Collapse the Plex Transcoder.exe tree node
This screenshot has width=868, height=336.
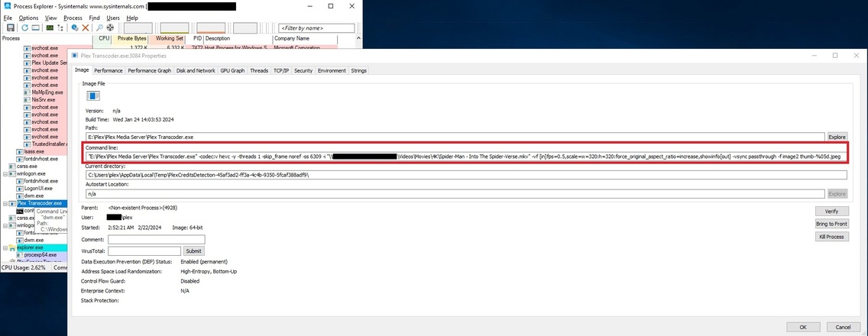click(5, 203)
